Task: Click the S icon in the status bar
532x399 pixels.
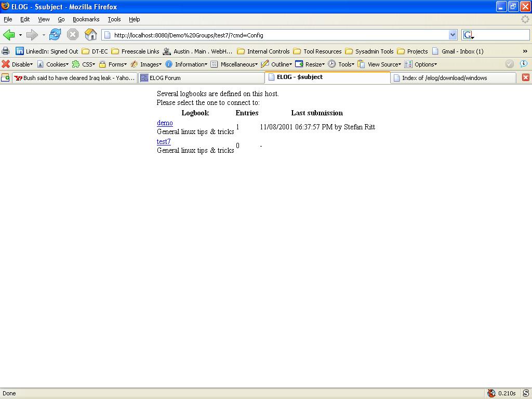Action: pos(526,393)
